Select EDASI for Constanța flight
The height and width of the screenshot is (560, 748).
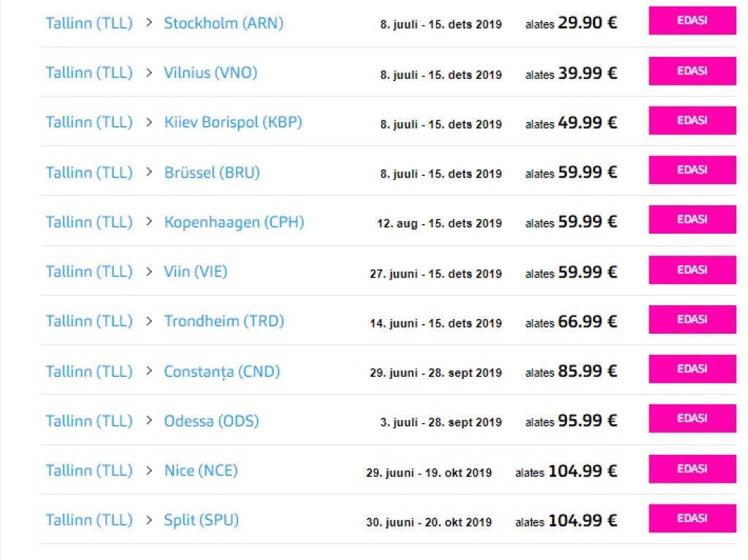(692, 369)
